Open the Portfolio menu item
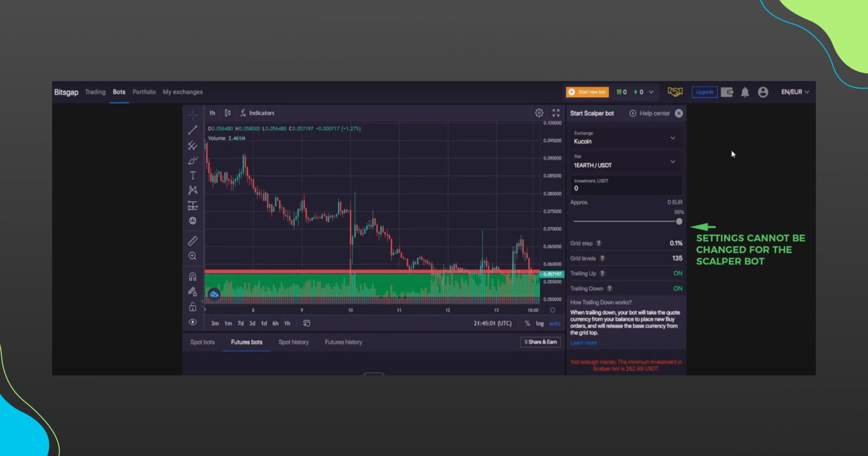The width and height of the screenshot is (868, 456). click(144, 92)
